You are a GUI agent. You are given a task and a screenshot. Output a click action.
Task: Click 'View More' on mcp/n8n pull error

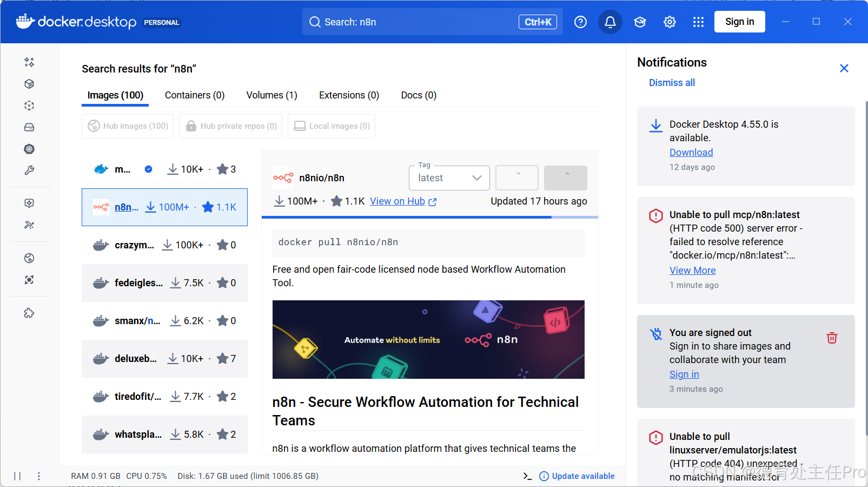coord(693,271)
